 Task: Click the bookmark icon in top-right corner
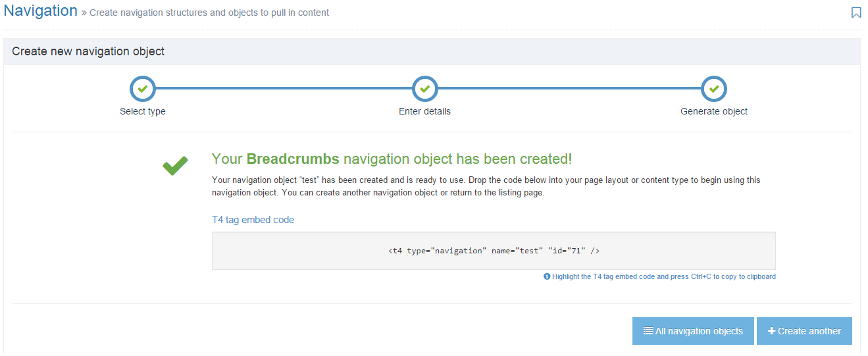855,13
